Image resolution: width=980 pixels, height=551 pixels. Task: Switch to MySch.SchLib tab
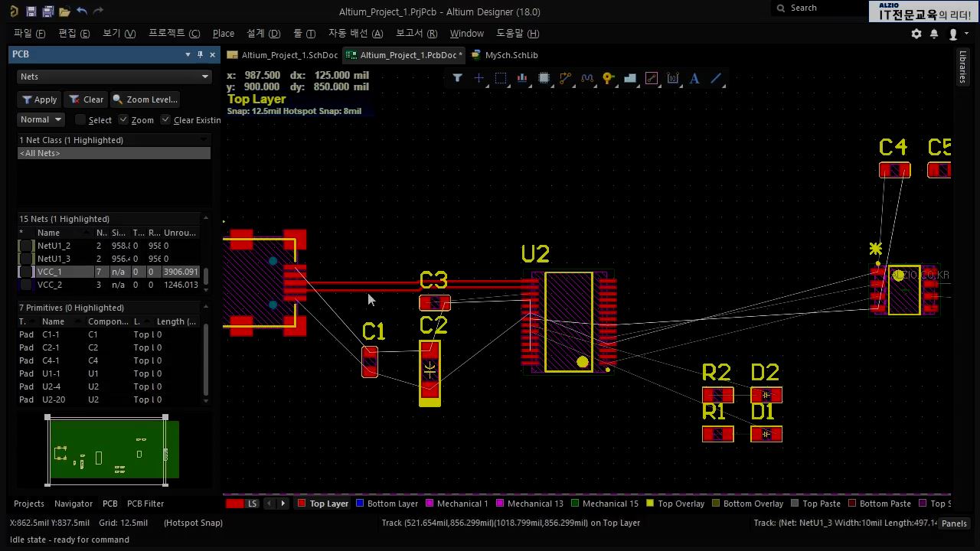click(505, 55)
